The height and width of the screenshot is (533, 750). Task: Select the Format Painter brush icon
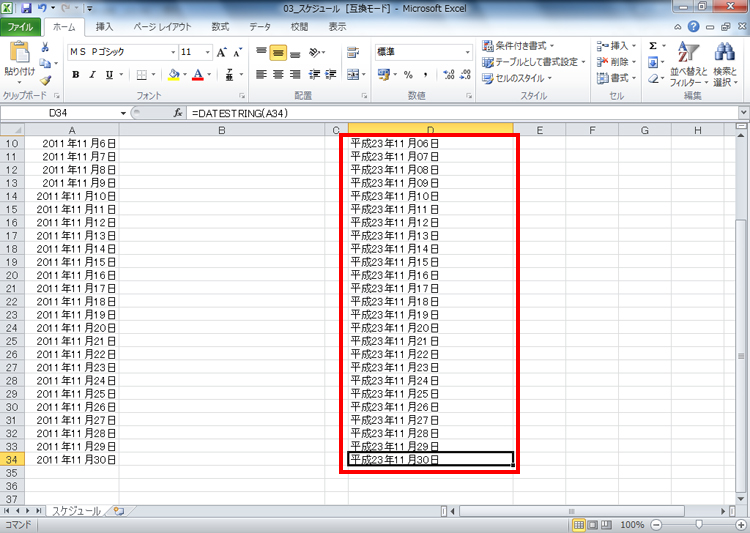pos(45,80)
